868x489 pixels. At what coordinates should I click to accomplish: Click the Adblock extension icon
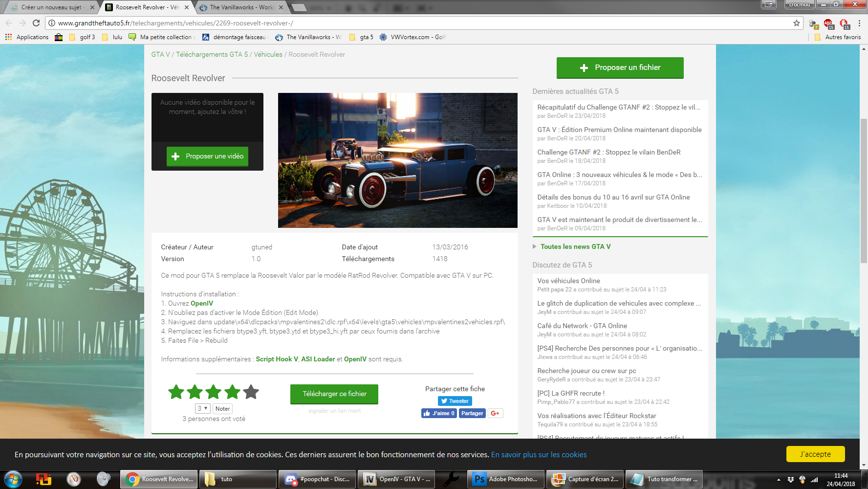(x=828, y=23)
